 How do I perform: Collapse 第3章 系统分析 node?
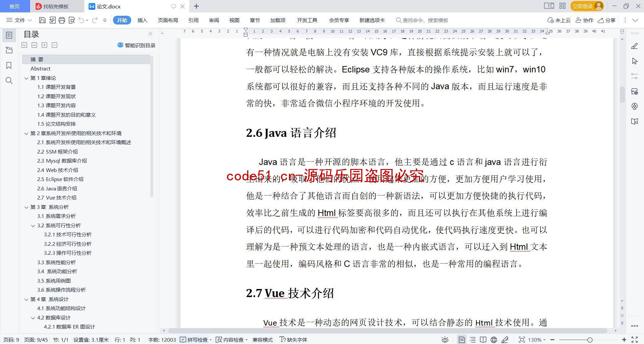click(x=26, y=207)
